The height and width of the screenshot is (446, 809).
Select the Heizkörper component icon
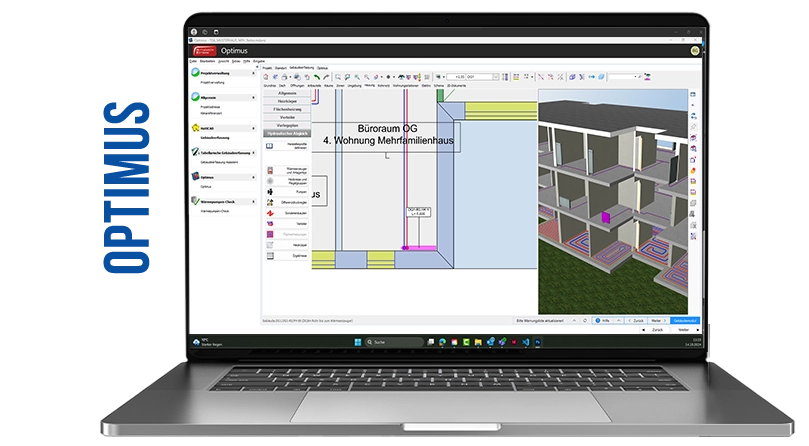click(x=269, y=244)
